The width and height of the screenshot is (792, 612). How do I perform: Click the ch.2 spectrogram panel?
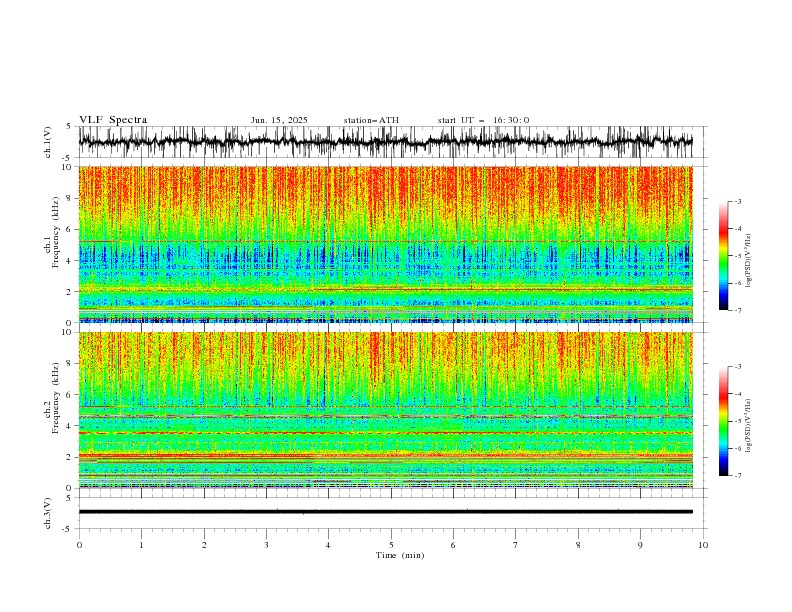385,410
